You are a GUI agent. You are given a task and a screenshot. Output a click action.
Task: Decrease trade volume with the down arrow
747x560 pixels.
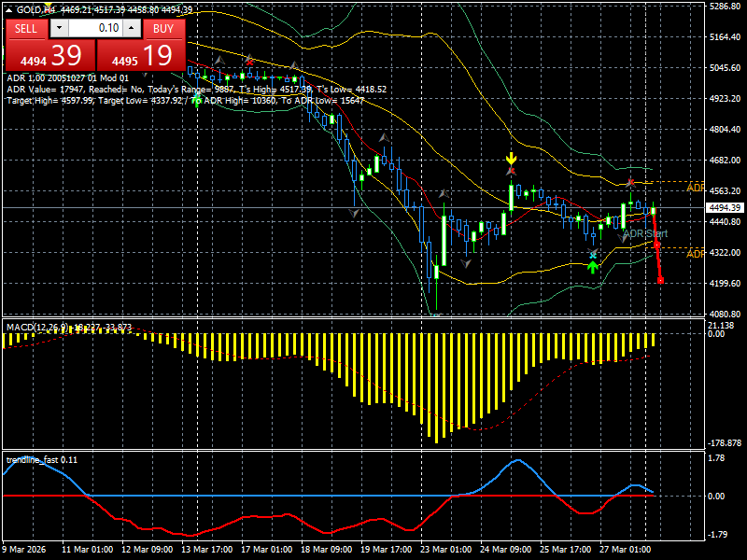59,28
